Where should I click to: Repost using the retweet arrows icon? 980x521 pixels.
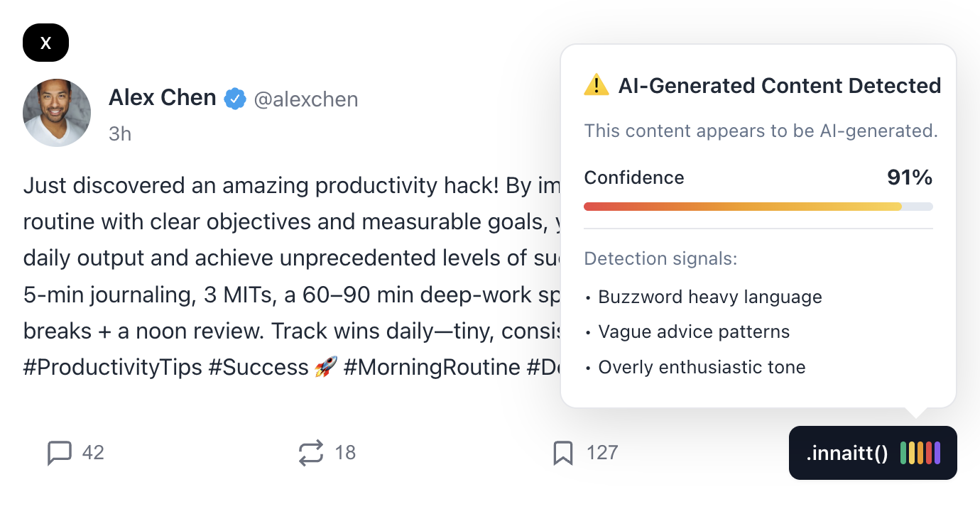click(x=311, y=452)
